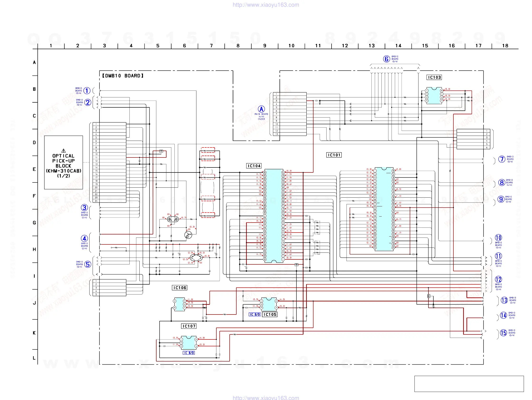Click circled connector number 15
532x400 pixels.
point(503,333)
